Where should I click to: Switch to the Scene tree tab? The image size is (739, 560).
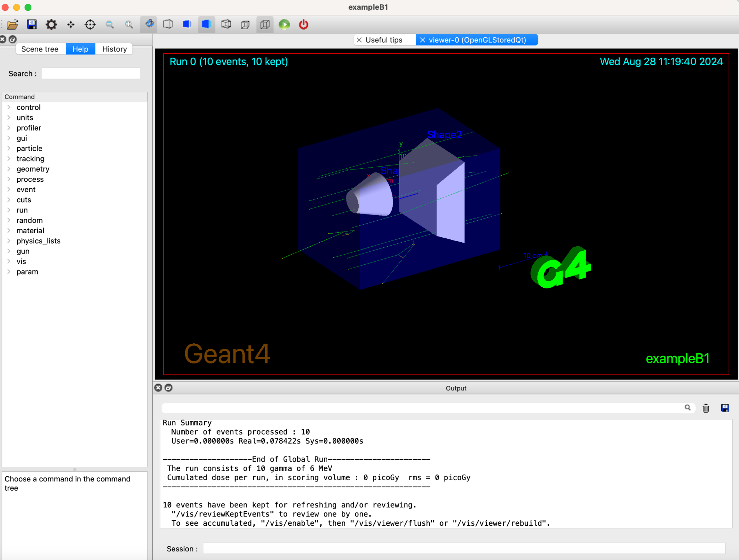coord(40,49)
